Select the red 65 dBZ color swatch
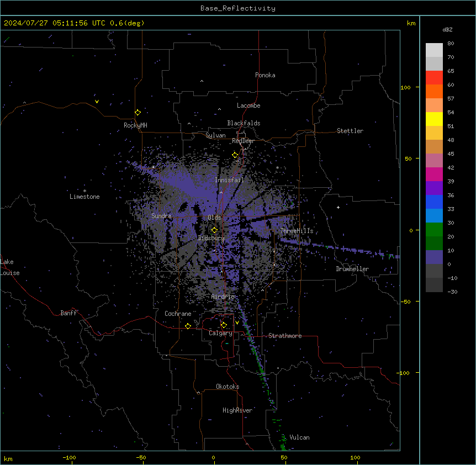Image resolution: width=476 pixels, height=465 pixels. click(434, 78)
